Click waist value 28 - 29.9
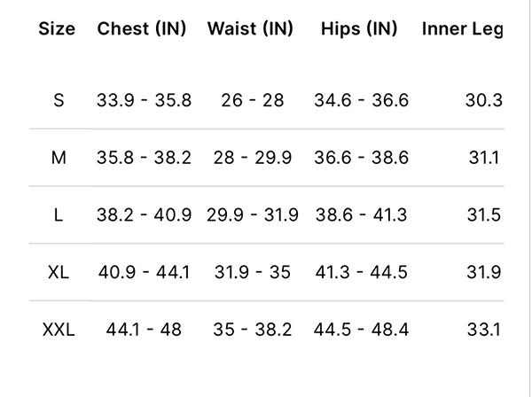Image resolution: width=532 pixels, height=397 pixels. pos(253,158)
